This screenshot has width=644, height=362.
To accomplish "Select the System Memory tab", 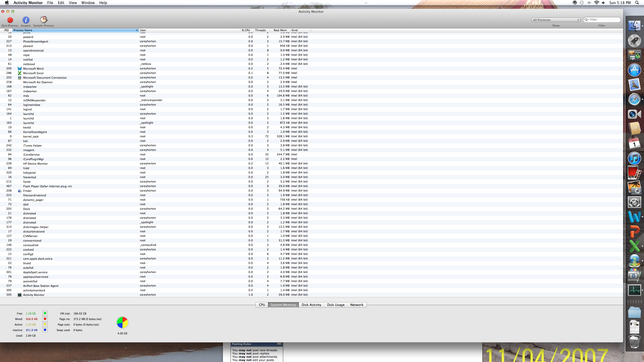I will click(283, 305).
